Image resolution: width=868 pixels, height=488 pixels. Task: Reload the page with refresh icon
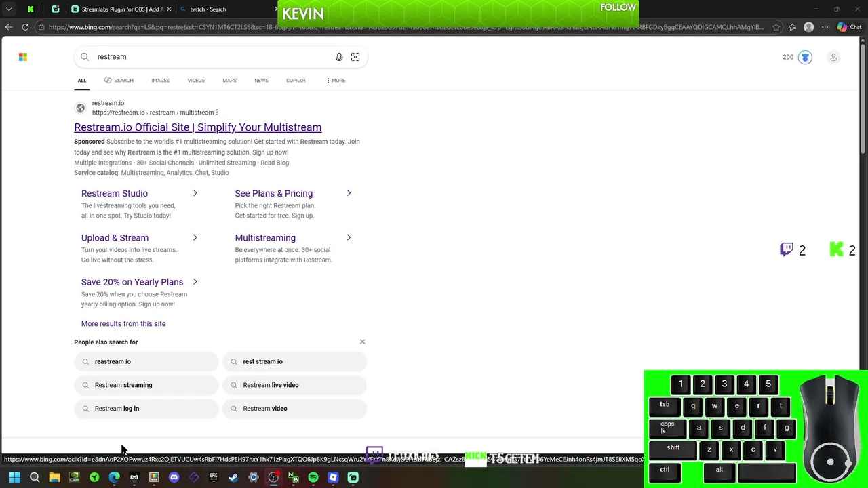pos(25,27)
